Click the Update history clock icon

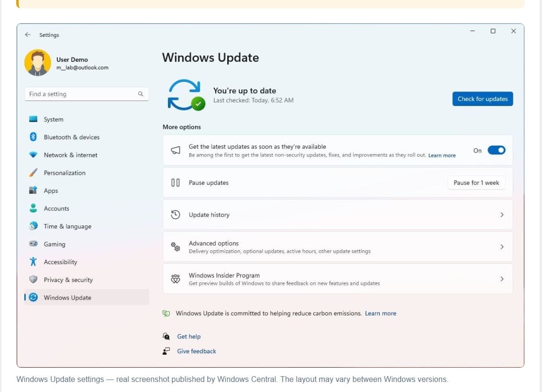tap(176, 214)
